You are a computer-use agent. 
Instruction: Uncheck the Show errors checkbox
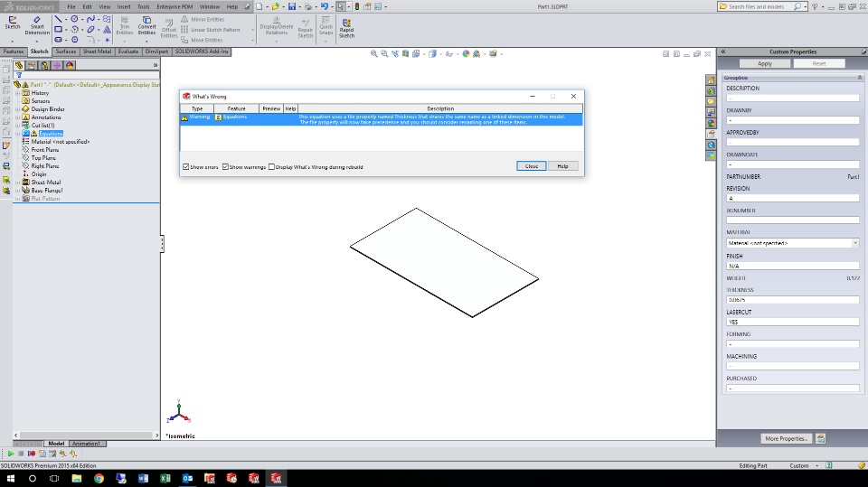coord(186,166)
